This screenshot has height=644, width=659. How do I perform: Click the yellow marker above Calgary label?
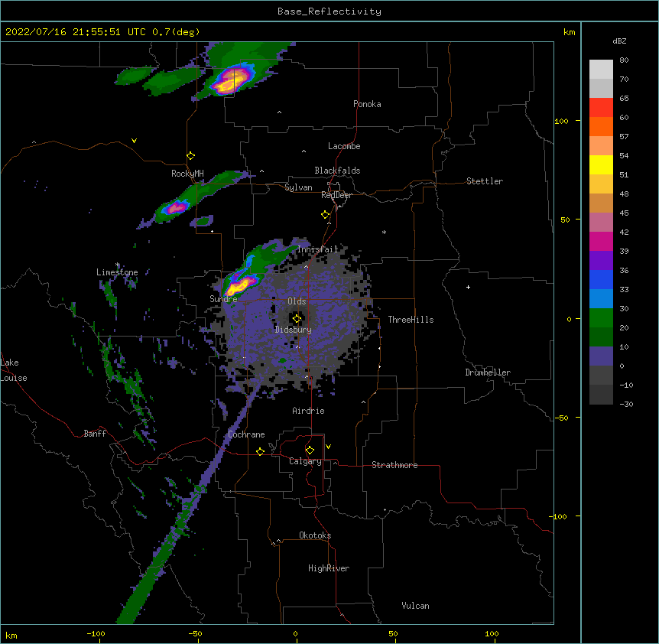point(310,450)
